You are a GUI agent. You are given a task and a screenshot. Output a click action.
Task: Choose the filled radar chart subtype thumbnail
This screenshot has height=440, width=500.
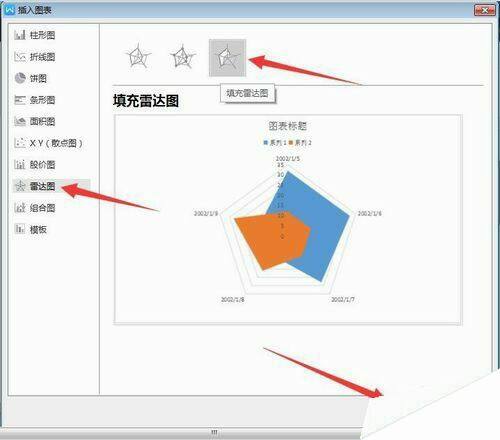[x=227, y=58]
